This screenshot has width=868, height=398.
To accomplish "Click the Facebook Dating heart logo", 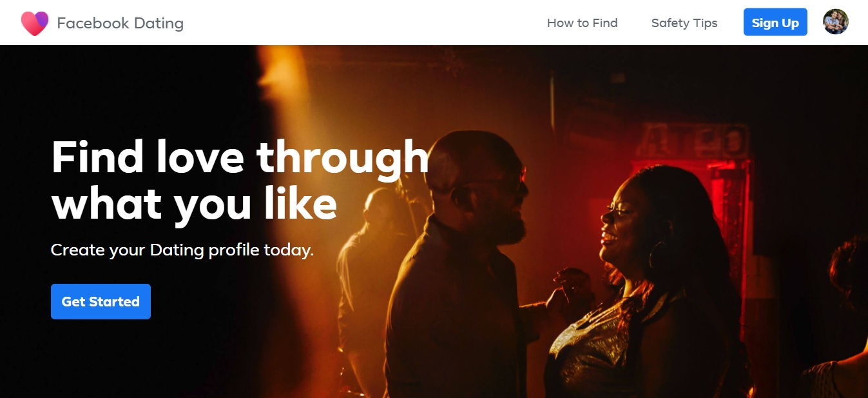I will pyautogui.click(x=34, y=23).
